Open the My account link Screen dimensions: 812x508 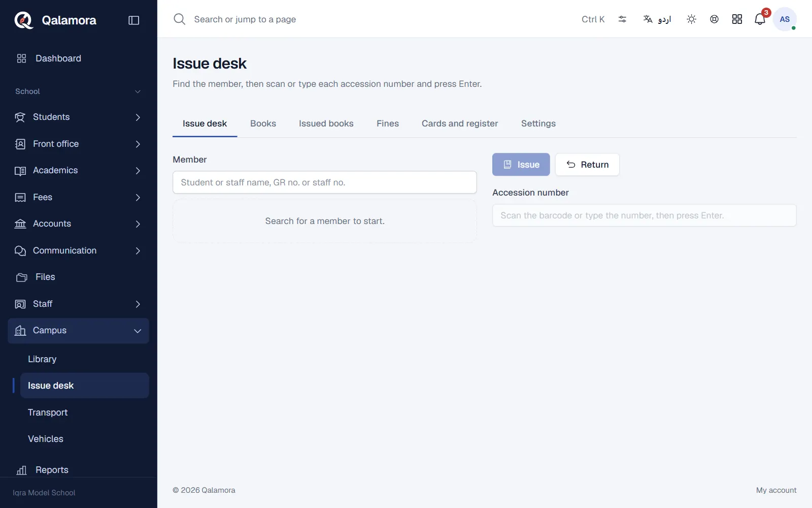[x=776, y=490]
